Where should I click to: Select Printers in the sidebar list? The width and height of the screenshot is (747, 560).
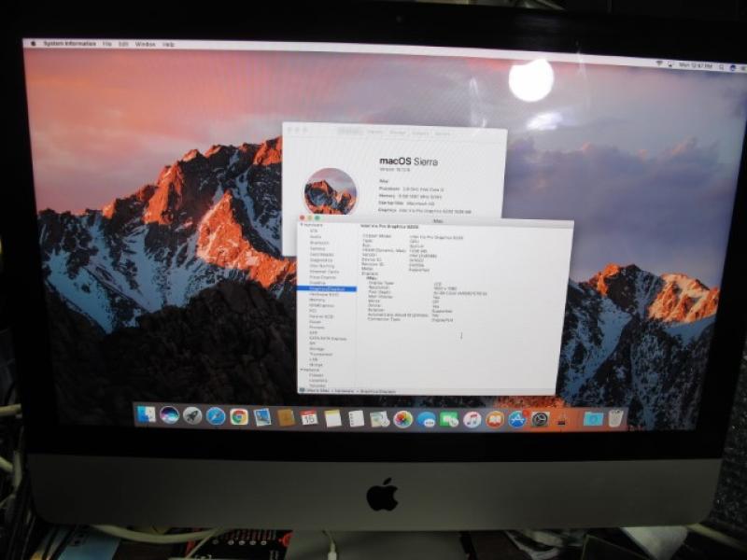(x=317, y=328)
